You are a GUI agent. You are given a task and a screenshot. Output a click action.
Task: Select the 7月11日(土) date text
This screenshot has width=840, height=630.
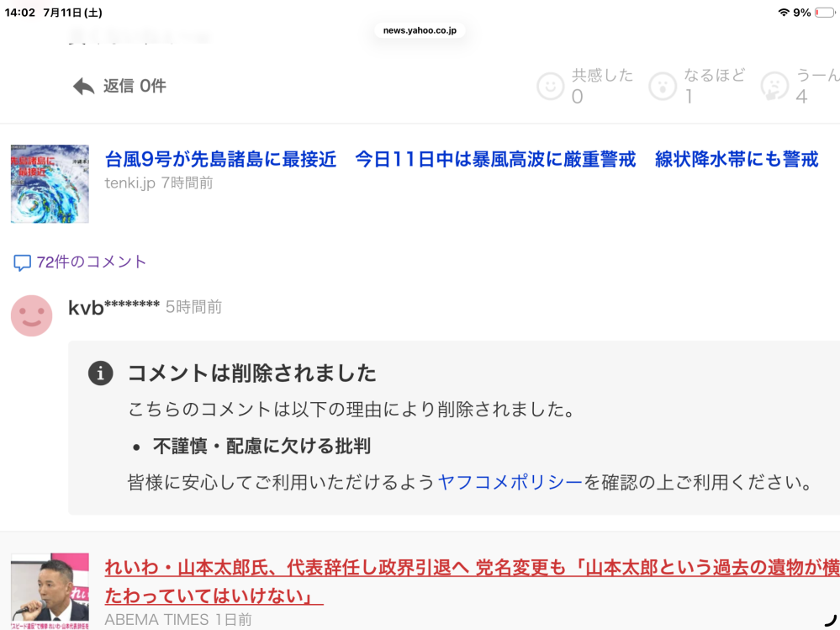tap(72, 13)
